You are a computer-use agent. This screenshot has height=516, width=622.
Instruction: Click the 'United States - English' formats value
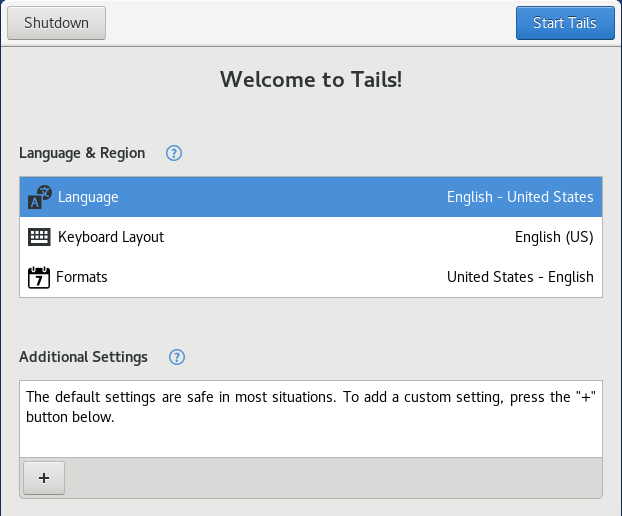point(520,277)
